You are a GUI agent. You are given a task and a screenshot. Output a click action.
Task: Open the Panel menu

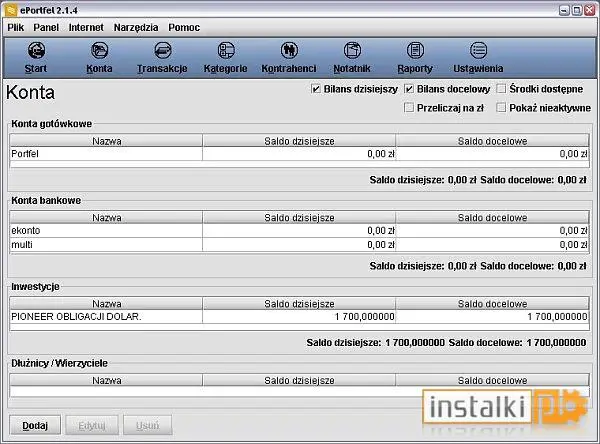pyautogui.click(x=46, y=28)
